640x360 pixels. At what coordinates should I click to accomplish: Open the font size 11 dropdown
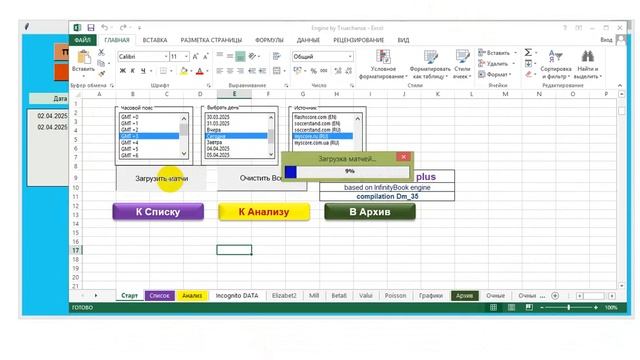187,56
